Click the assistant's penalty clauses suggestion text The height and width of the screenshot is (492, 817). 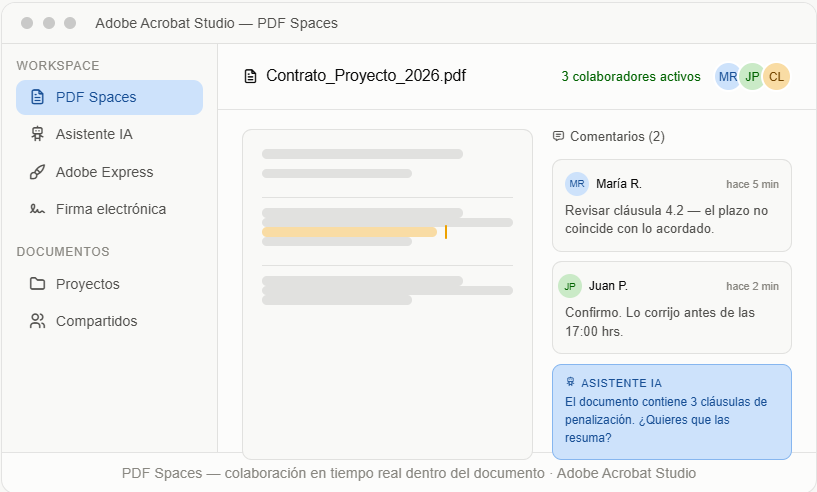coord(666,420)
